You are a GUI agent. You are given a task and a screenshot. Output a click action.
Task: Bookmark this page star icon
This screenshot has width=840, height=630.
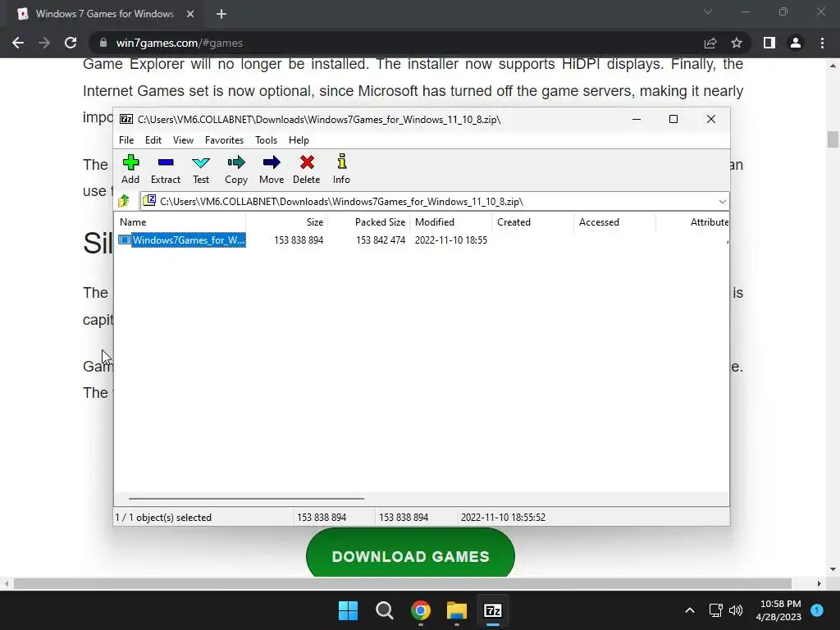tap(737, 43)
